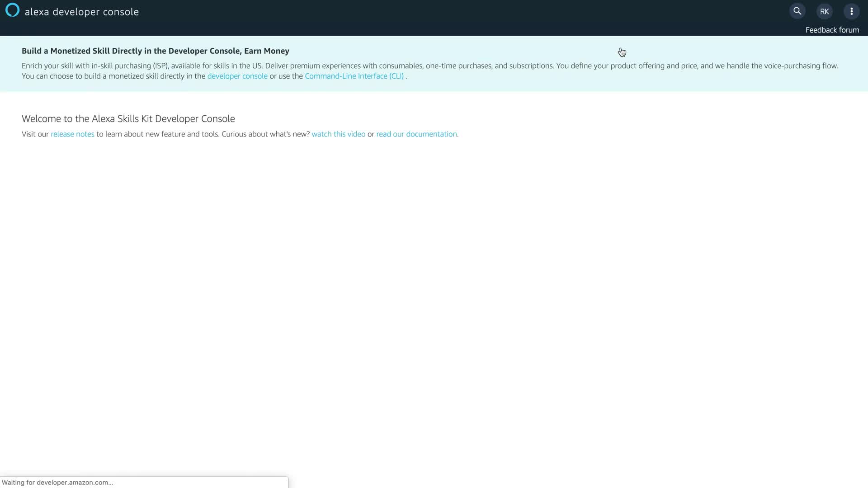
Task: Click the 'watch this video' link
Action: (x=338, y=134)
